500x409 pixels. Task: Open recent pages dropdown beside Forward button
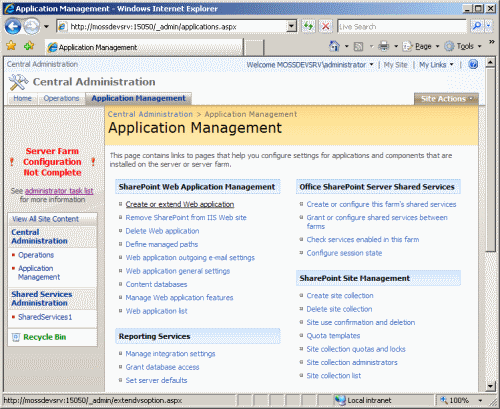(46, 26)
